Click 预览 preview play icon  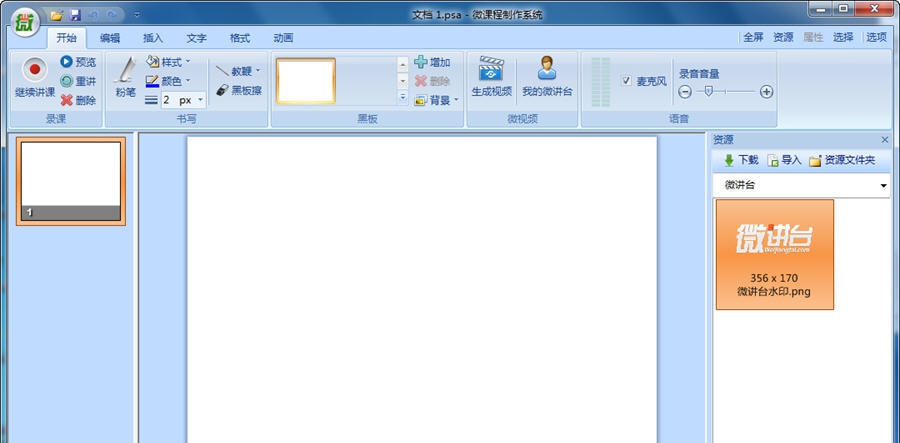pyautogui.click(x=78, y=62)
